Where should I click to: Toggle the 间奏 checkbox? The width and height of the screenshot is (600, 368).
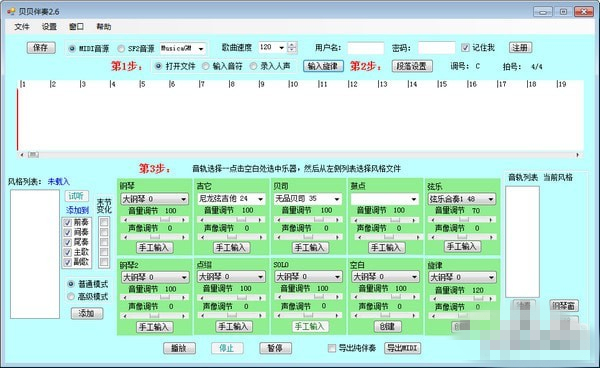coord(68,232)
